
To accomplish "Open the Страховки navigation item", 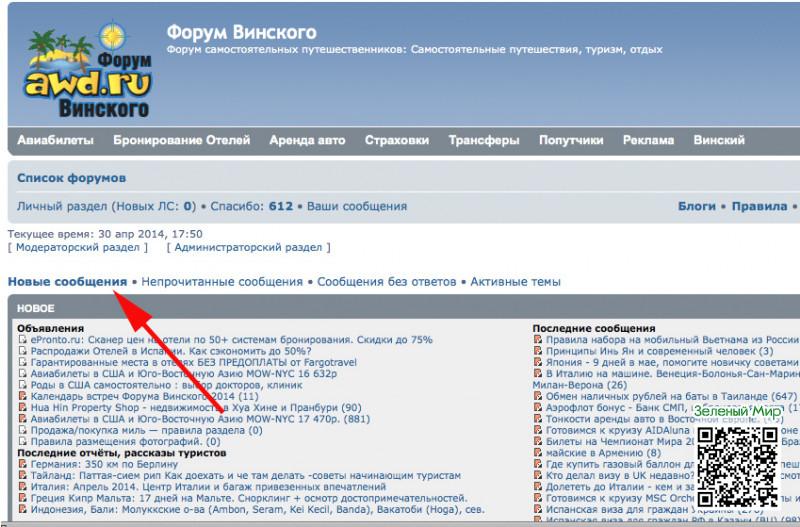I will [397, 141].
